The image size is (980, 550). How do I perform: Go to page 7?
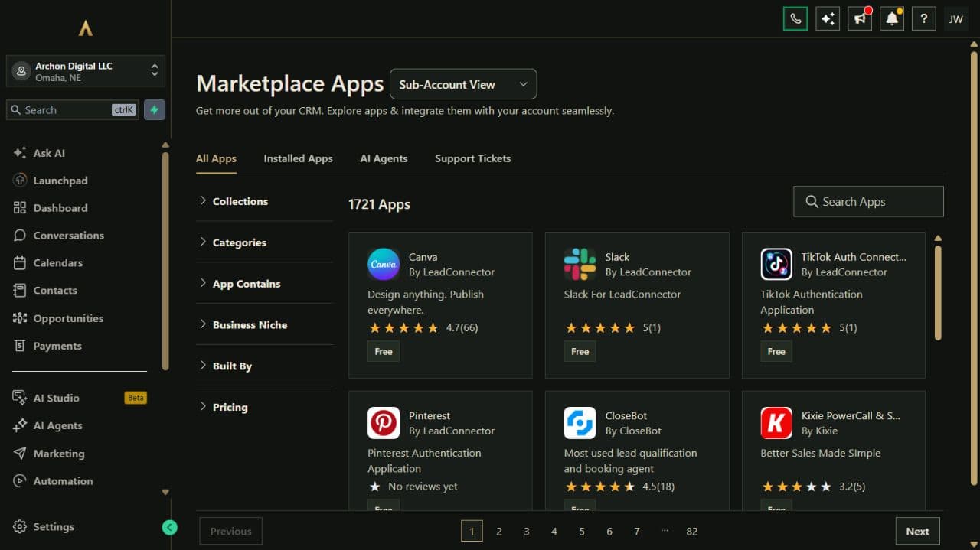click(637, 531)
